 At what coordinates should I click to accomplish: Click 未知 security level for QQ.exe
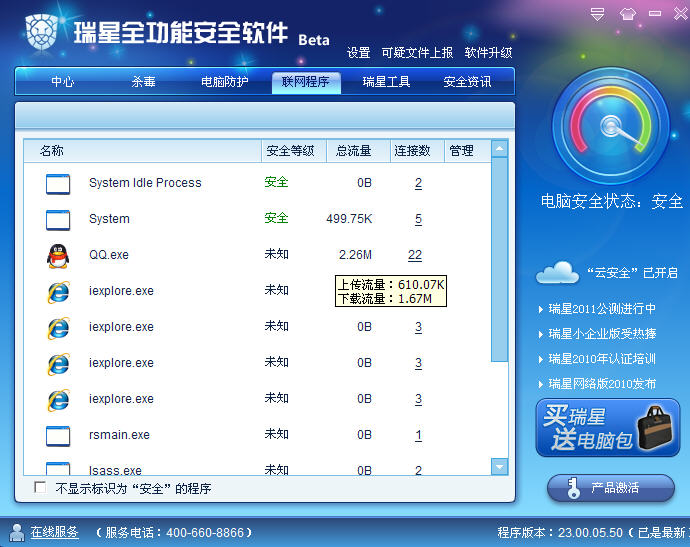click(x=276, y=254)
